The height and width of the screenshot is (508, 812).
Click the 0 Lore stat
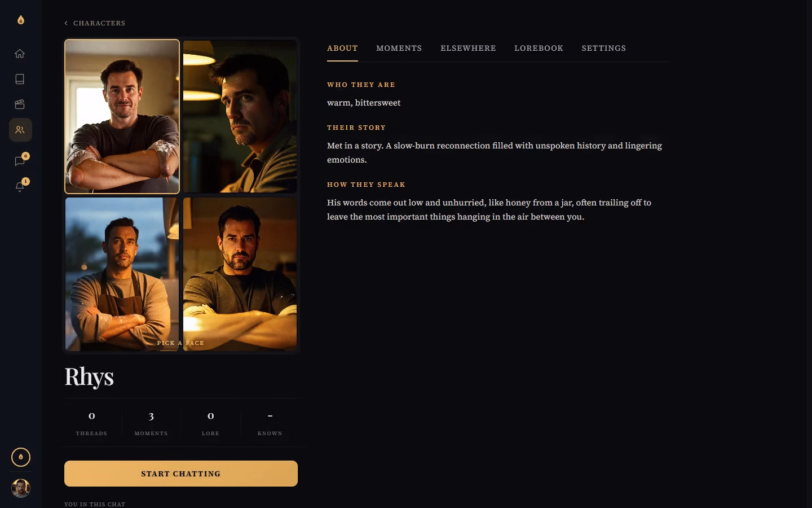click(210, 423)
